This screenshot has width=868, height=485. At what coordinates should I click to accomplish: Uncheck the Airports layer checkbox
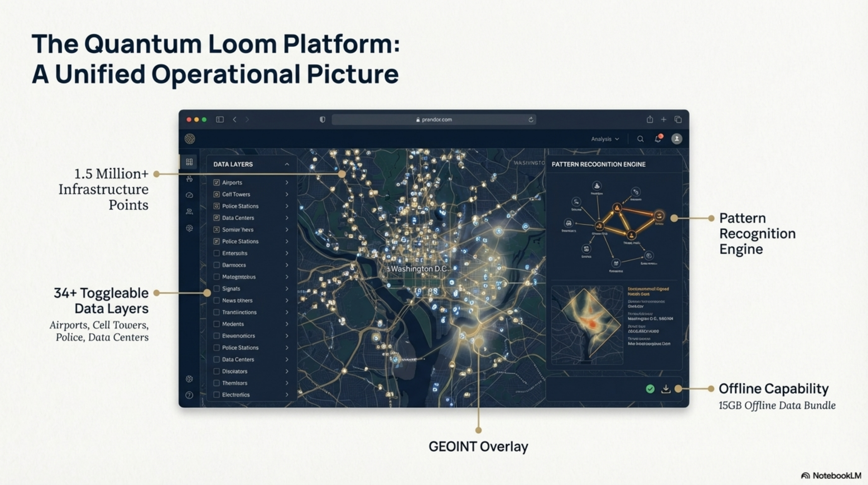click(216, 183)
